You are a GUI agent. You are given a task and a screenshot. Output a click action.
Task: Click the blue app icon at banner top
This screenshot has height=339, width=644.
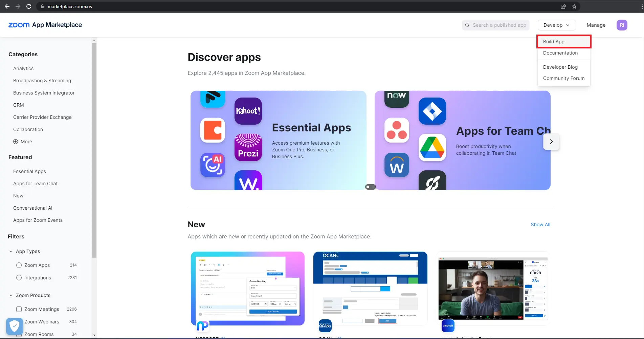tap(213, 99)
